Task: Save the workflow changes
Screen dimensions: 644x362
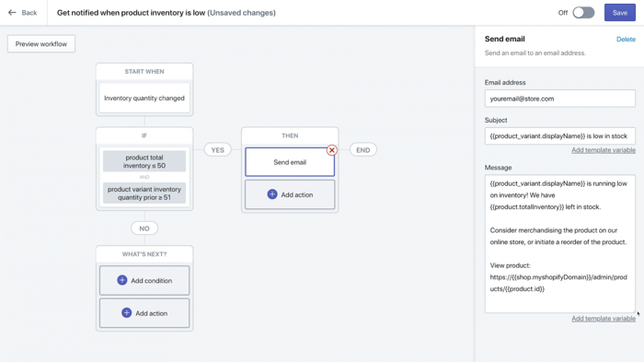Action: (620, 13)
